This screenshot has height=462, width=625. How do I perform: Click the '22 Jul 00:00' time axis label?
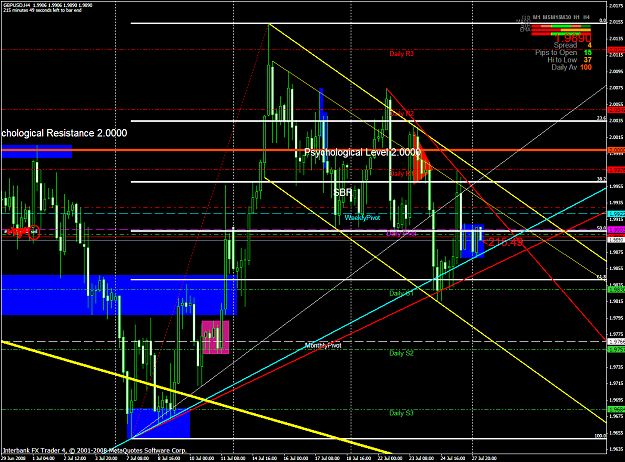point(390,458)
